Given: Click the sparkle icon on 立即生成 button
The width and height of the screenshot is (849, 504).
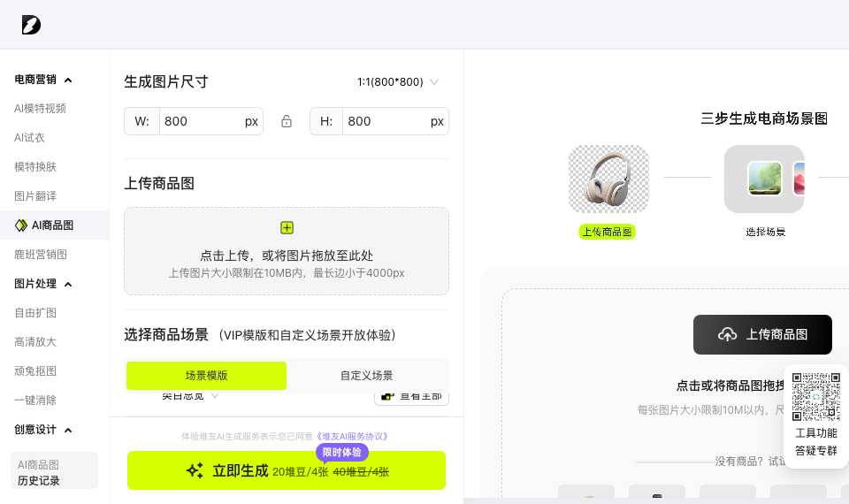Looking at the screenshot, I should 195,470.
